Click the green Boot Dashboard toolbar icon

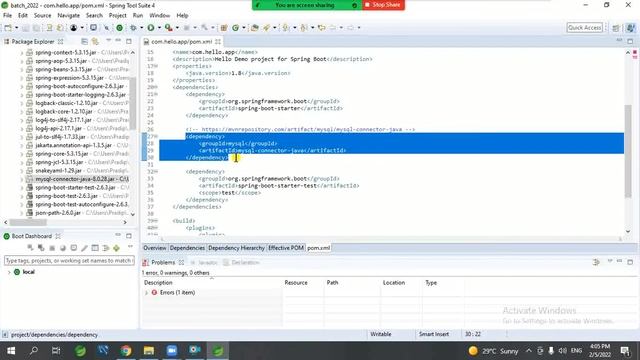(120, 28)
